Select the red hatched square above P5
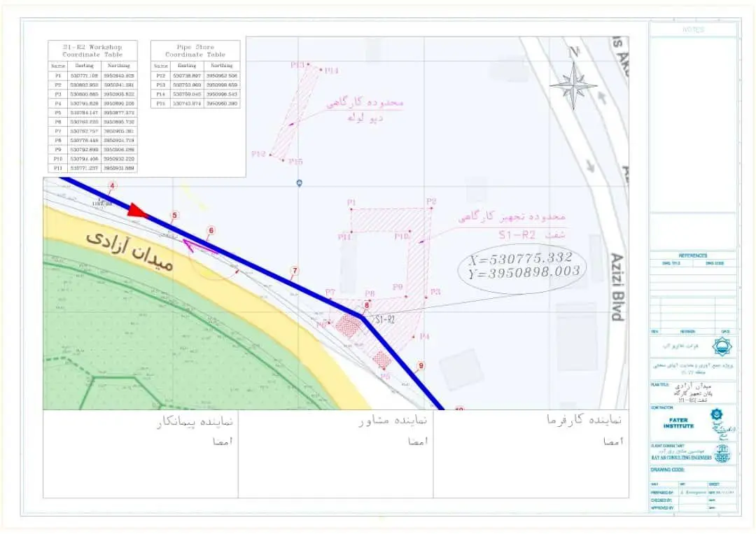756x534 pixels. click(x=381, y=359)
